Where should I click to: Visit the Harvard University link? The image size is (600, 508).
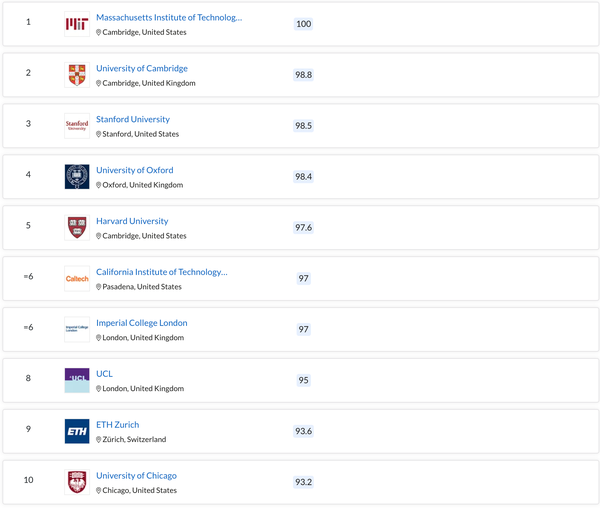click(x=132, y=221)
